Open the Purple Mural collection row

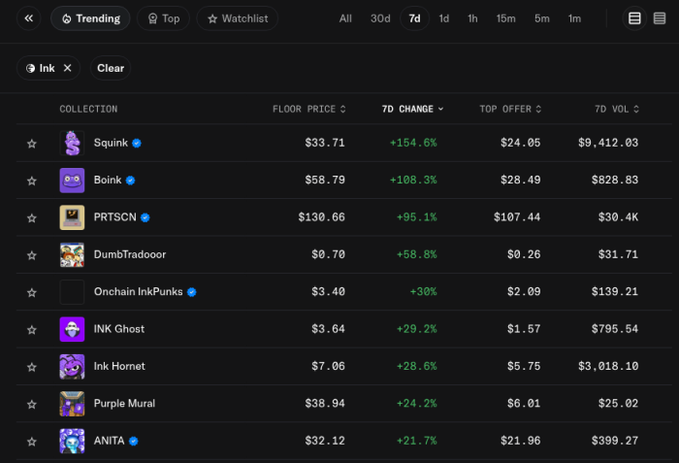tap(344, 404)
